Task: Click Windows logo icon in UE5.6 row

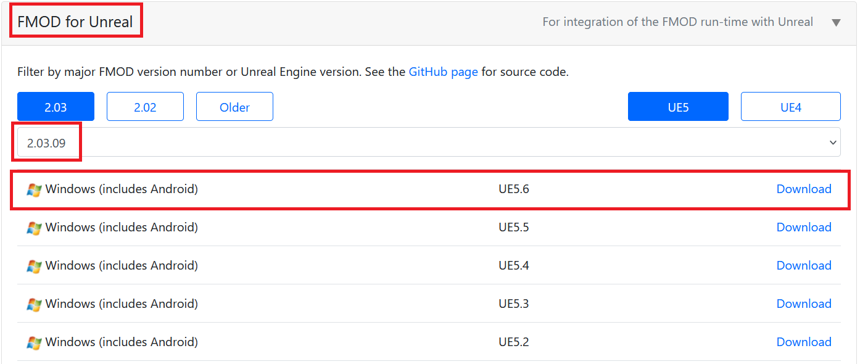Action: tap(34, 190)
